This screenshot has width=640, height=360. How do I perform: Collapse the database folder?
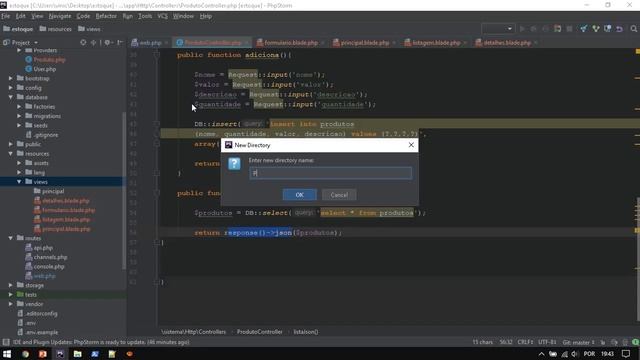coord(11,97)
